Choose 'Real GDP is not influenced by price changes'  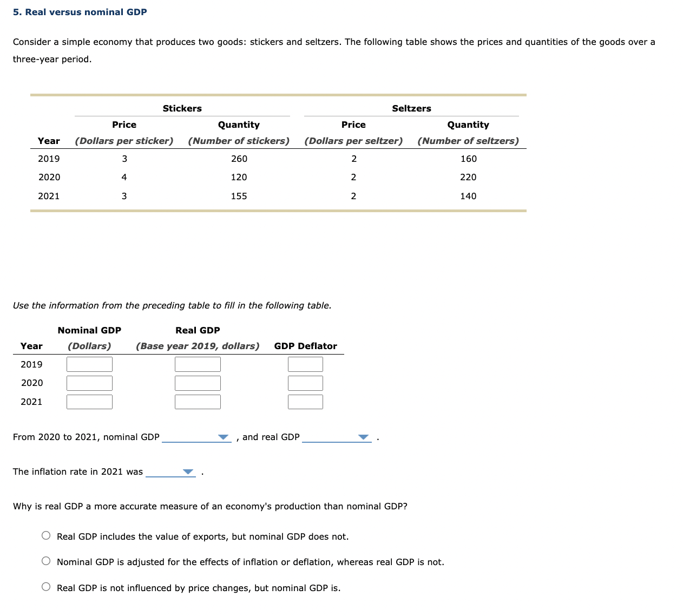click(46, 586)
